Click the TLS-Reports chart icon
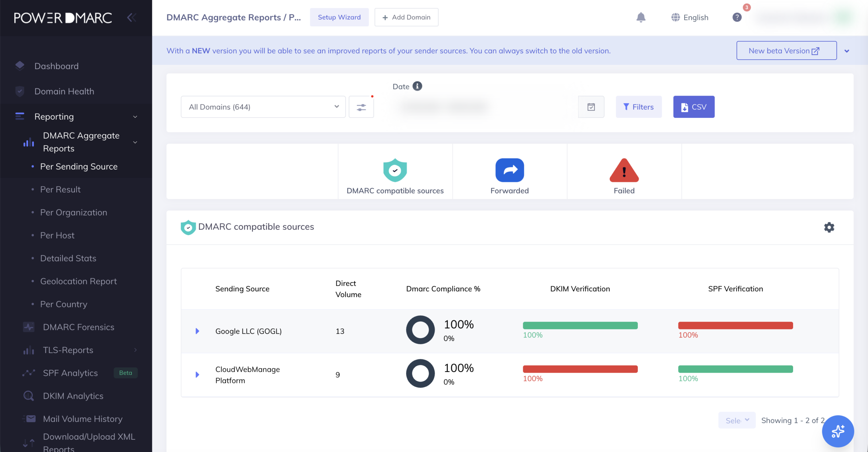 point(29,350)
